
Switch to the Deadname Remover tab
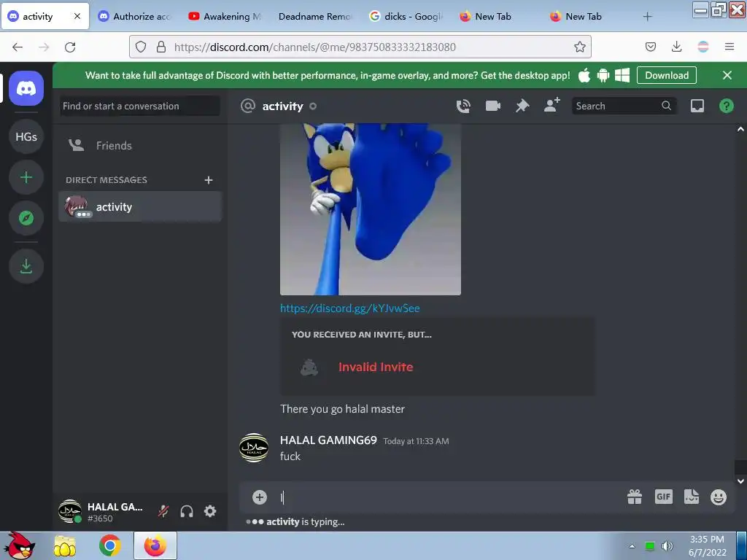[x=314, y=16]
